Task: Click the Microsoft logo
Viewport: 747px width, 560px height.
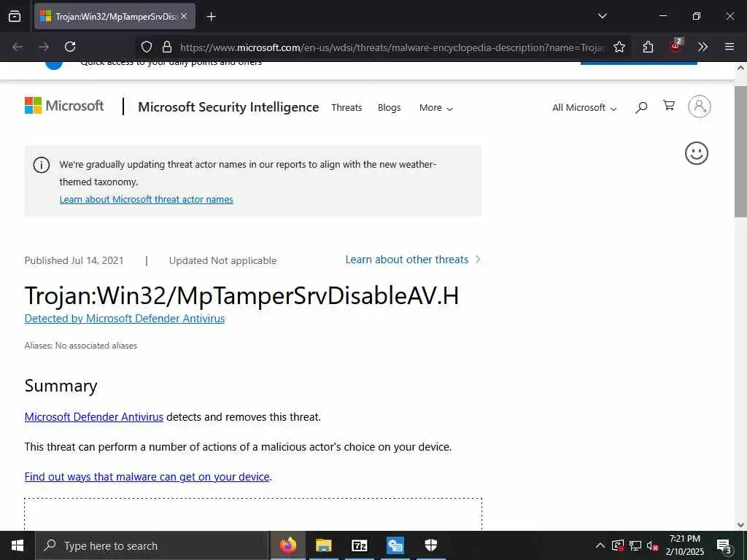Action: coord(64,105)
